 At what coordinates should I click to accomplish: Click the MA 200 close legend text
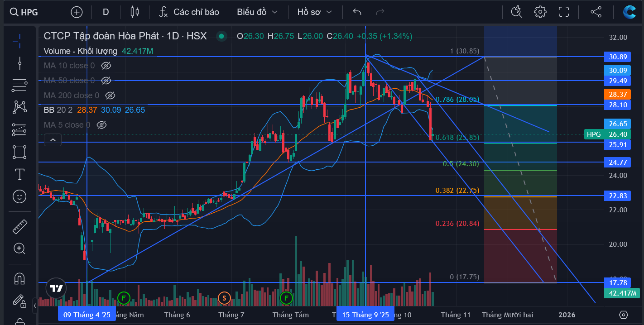[x=71, y=96]
